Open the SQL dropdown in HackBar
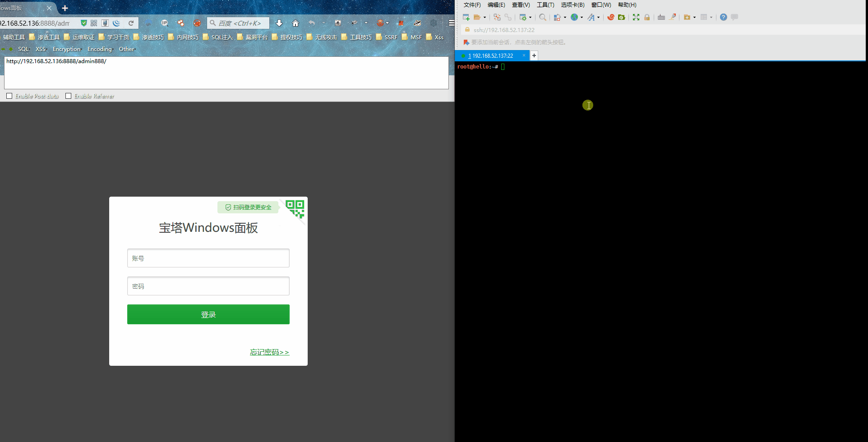This screenshot has width=868, height=442. pyautogui.click(x=24, y=49)
